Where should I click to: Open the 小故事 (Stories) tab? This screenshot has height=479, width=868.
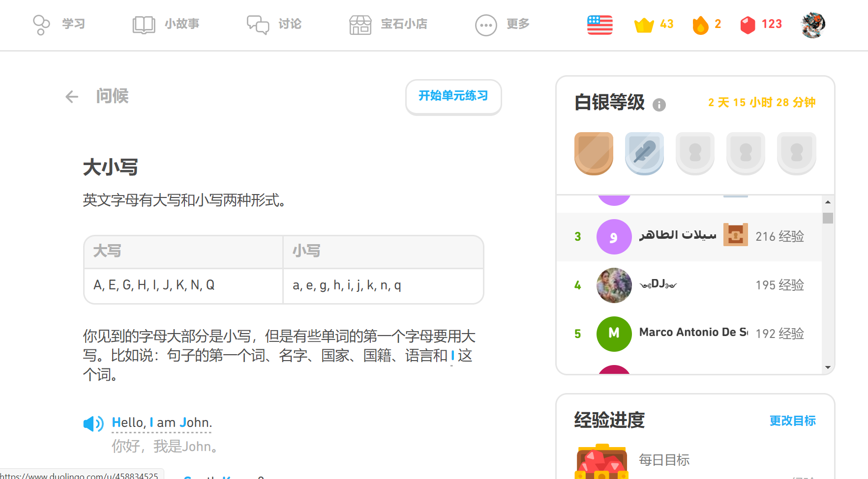pyautogui.click(x=166, y=24)
